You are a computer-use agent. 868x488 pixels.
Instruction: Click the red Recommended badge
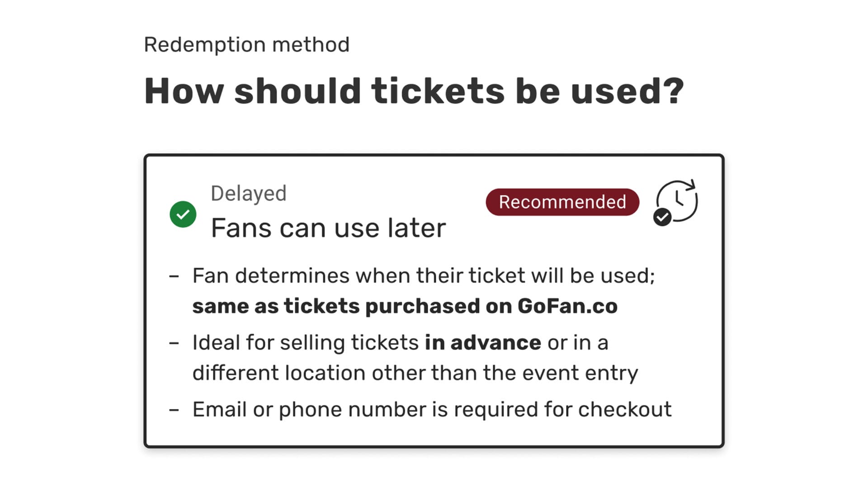coord(562,202)
